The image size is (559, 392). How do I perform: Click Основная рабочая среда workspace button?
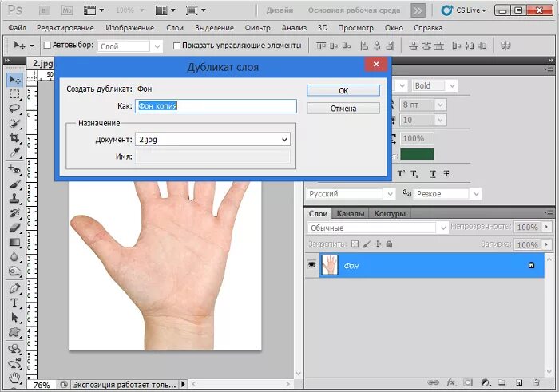point(354,10)
